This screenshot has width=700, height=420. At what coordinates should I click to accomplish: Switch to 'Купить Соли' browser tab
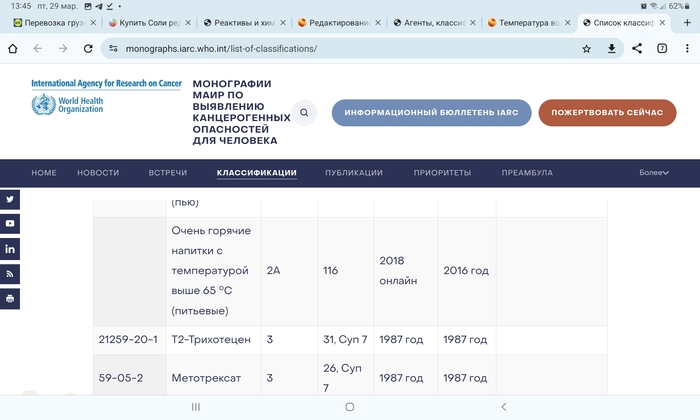point(145,21)
